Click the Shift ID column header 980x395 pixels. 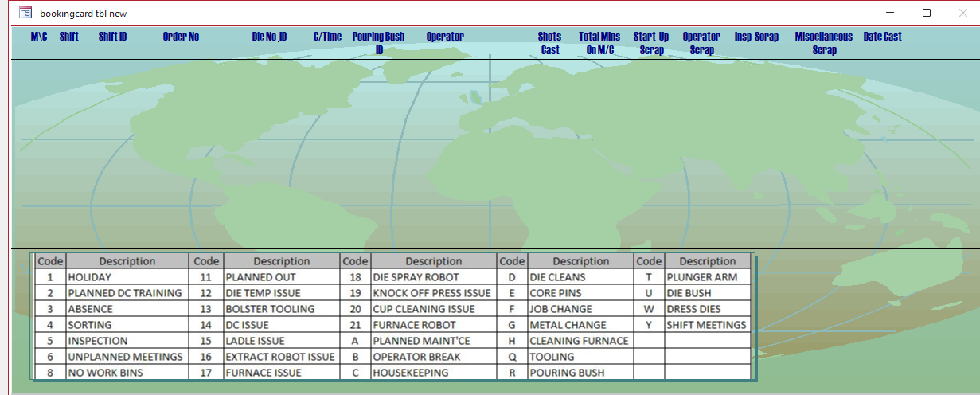pyautogui.click(x=112, y=37)
